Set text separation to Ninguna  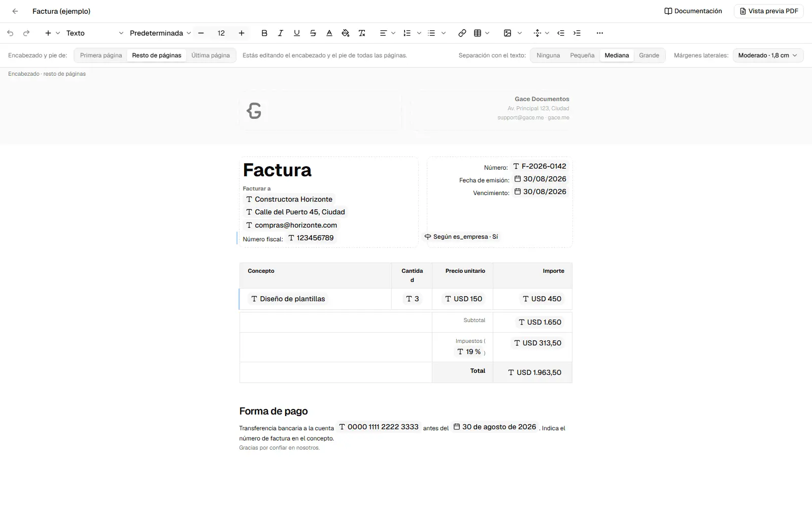pyautogui.click(x=548, y=55)
